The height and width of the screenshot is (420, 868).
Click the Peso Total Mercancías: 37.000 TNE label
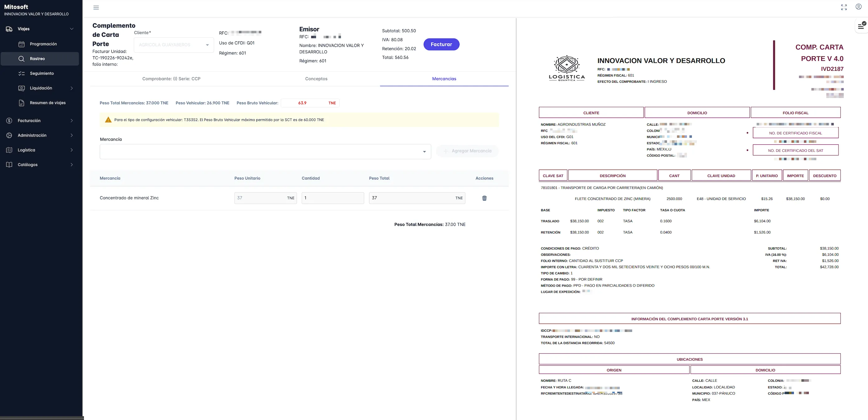click(x=134, y=103)
